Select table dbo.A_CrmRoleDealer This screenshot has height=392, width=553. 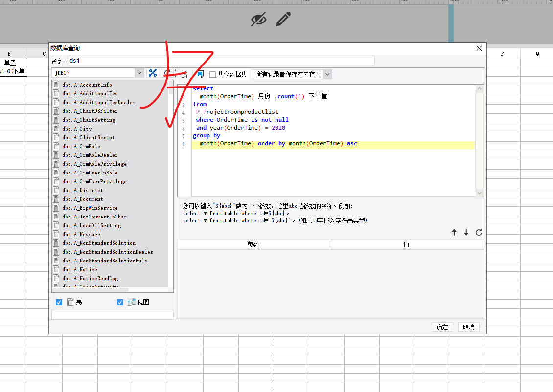tap(90, 155)
